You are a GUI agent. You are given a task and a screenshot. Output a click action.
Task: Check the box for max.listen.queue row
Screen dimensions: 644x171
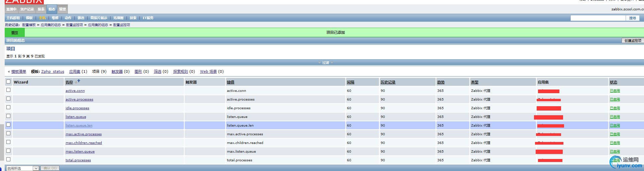pos(8,151)
